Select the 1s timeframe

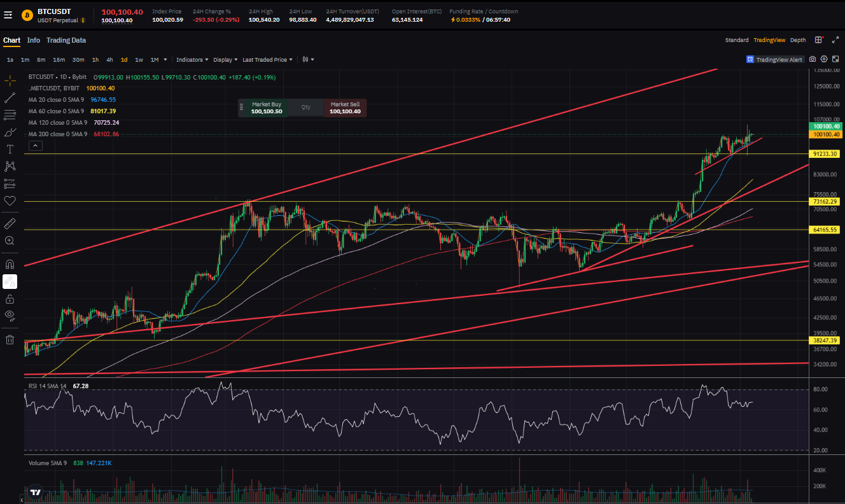point(10,59)
